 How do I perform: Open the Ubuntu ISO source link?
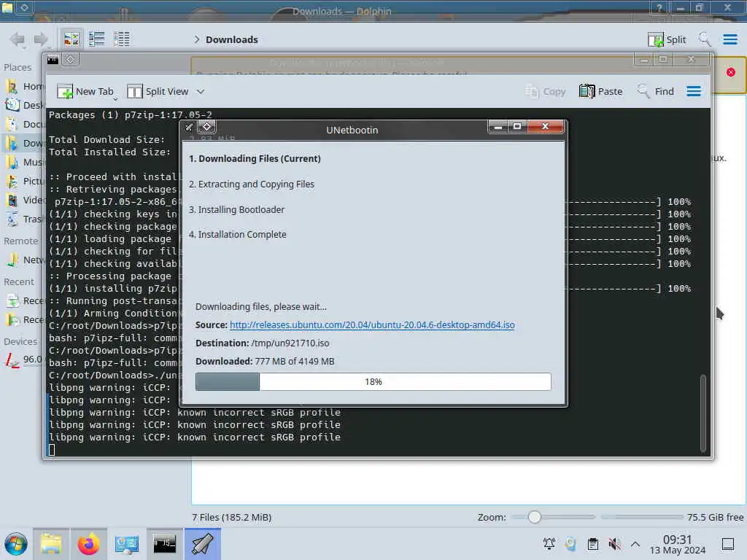coord(372,324)
